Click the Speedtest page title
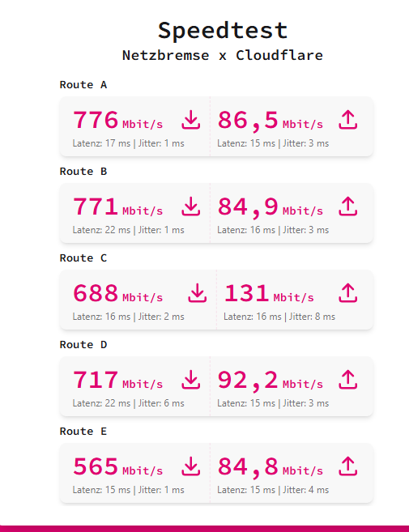The height and width of the screenshot is (532, 409). [x=223, y=31]
